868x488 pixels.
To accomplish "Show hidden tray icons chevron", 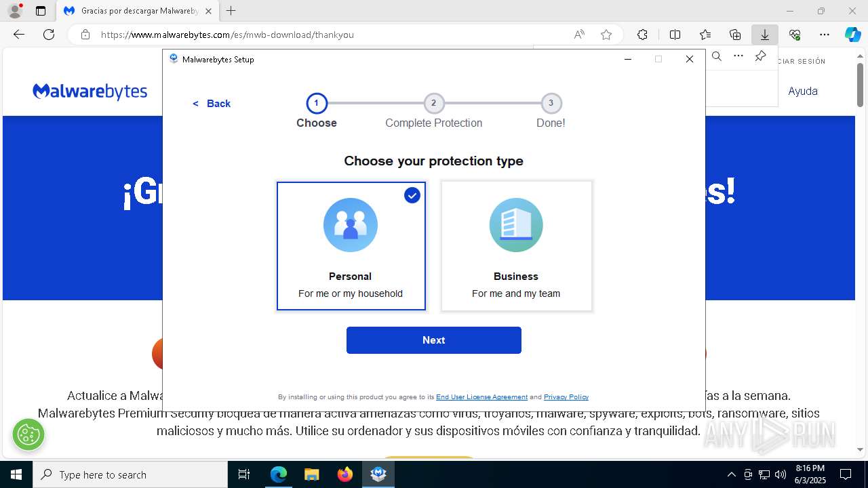I will pos(731,474).
